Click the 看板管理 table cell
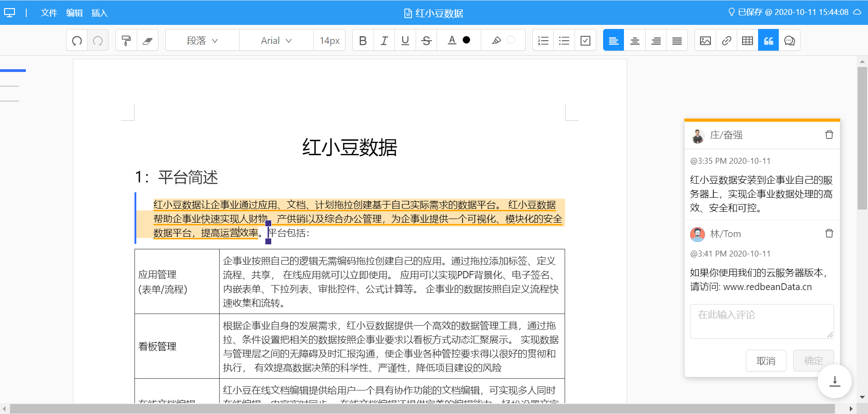This screenshot has height=414, width=868. (177, 346)
